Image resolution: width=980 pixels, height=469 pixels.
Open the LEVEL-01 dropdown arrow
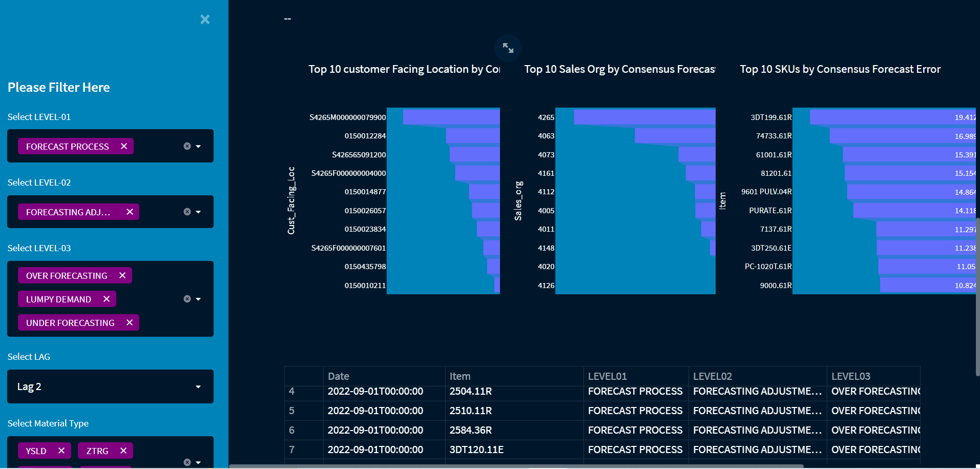pyautogui.click(x=198, y=146)
